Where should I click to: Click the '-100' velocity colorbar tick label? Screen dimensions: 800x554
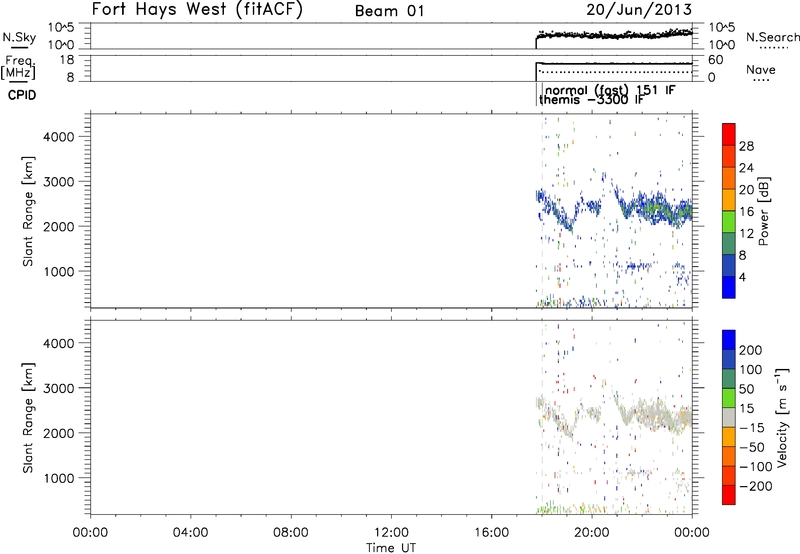coord(756,467)
